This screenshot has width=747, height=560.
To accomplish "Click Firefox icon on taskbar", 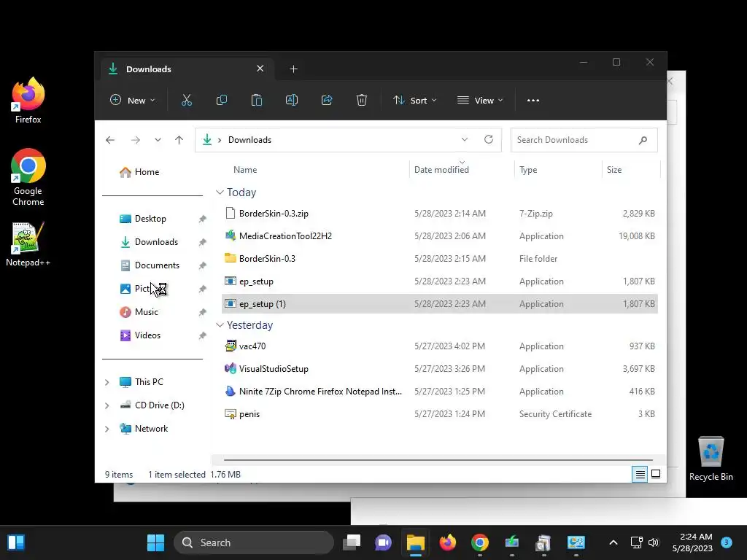I will 447,542.
